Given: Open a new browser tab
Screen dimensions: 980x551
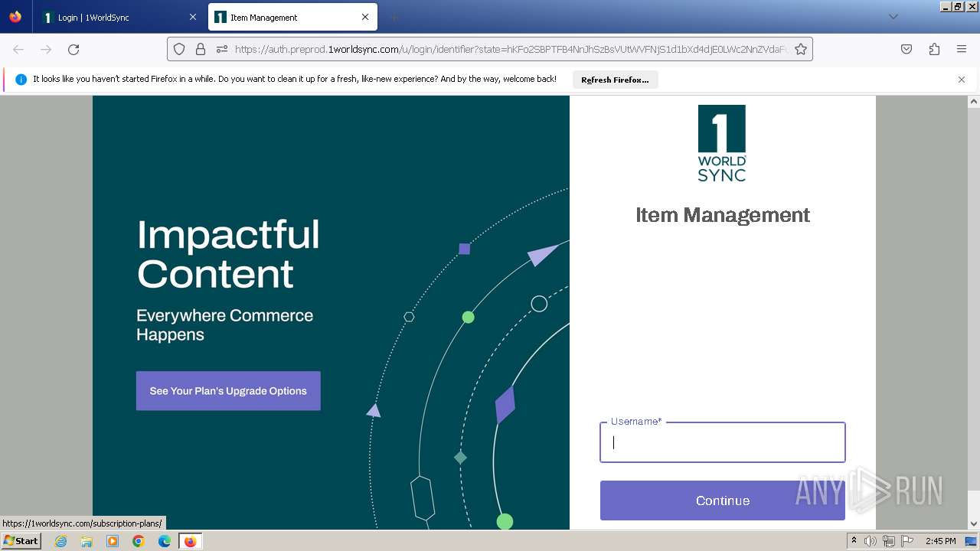Looking at the screenshot, I should (x=394, y=17).
